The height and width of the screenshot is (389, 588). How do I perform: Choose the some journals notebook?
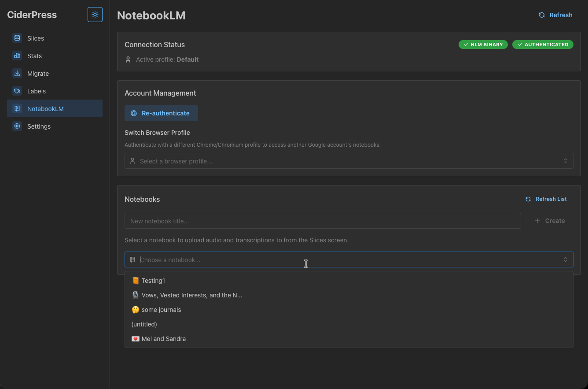[161, 310]
